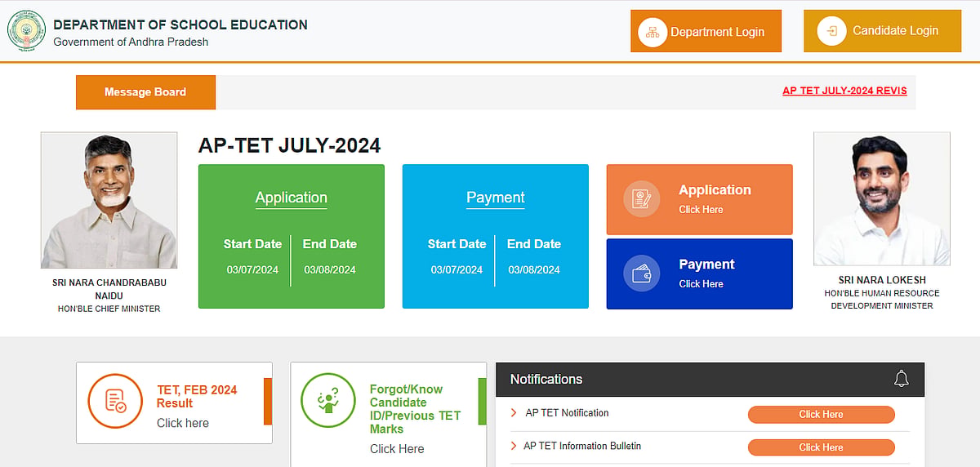Click the Application end date 03/08/2024

tap(330, 269)
